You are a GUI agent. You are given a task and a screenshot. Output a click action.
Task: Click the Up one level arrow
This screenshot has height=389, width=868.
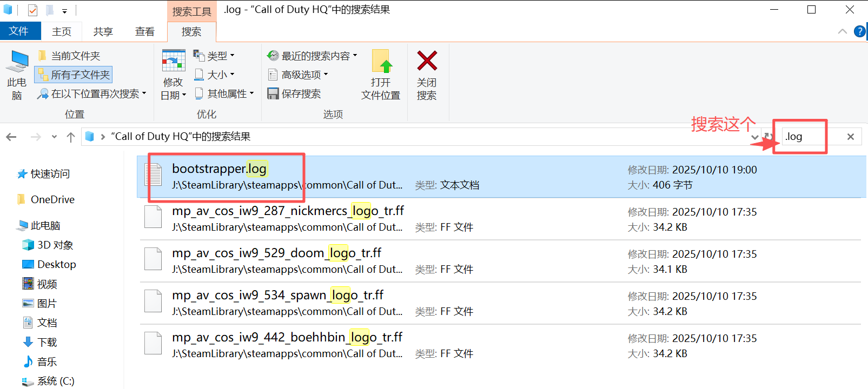click(70, 137)
